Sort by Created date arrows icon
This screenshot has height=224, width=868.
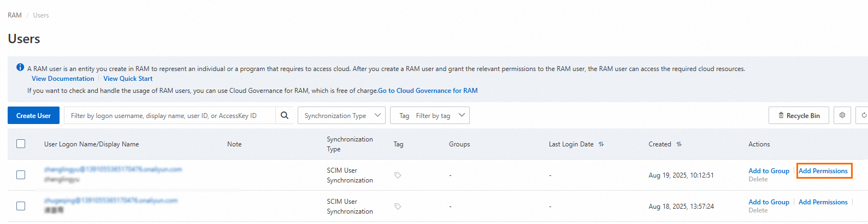(x=679, y=144)
